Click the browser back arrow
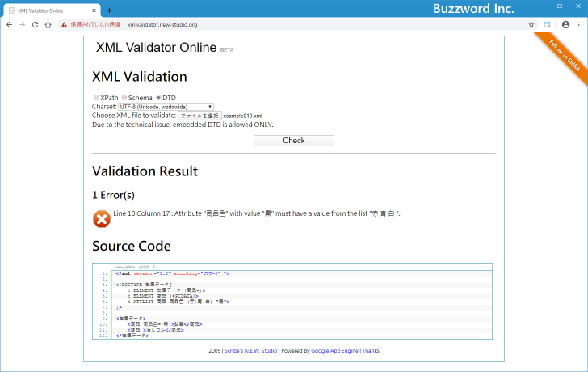The image size is (588, 372). coord(9,25)
